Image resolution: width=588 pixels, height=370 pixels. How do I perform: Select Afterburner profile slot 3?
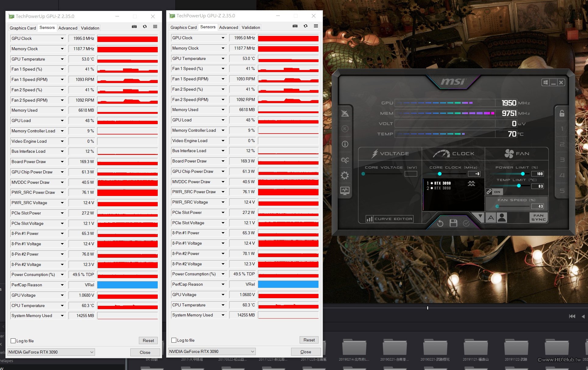pyautogui.click(x=562, y=160)
